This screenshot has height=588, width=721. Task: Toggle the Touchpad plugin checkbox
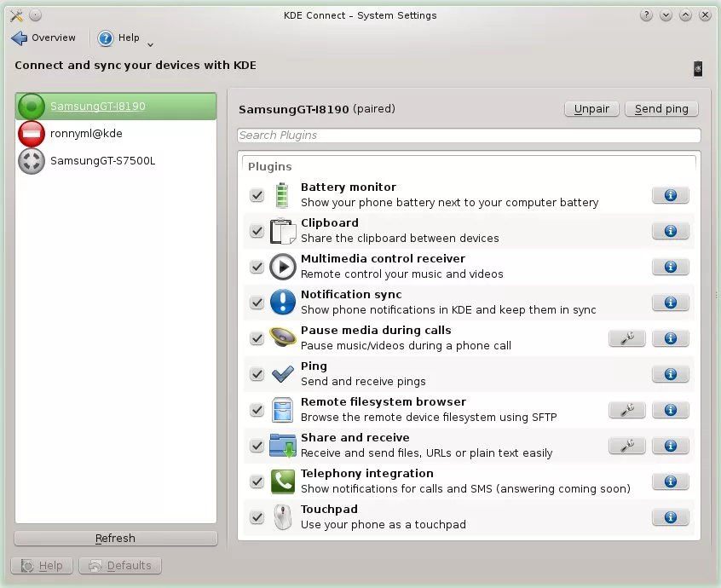257,517
